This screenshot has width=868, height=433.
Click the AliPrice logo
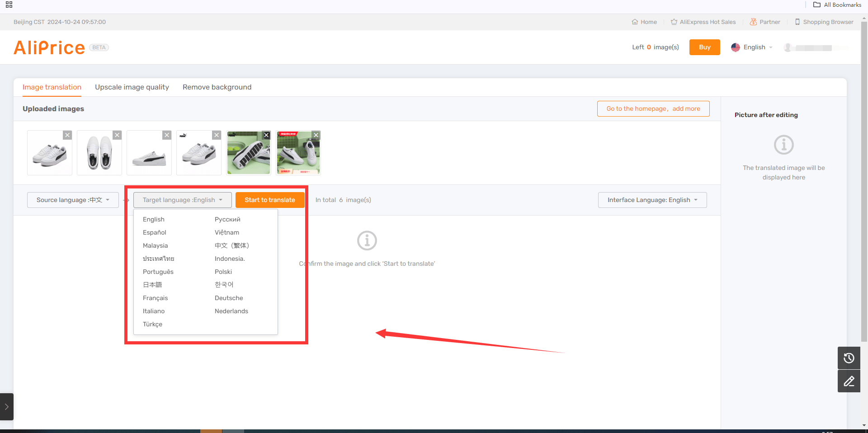[49, 47]
